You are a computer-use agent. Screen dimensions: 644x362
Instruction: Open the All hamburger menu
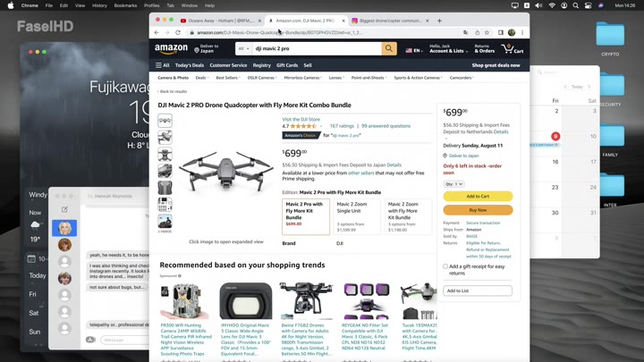tap(162, 65)
